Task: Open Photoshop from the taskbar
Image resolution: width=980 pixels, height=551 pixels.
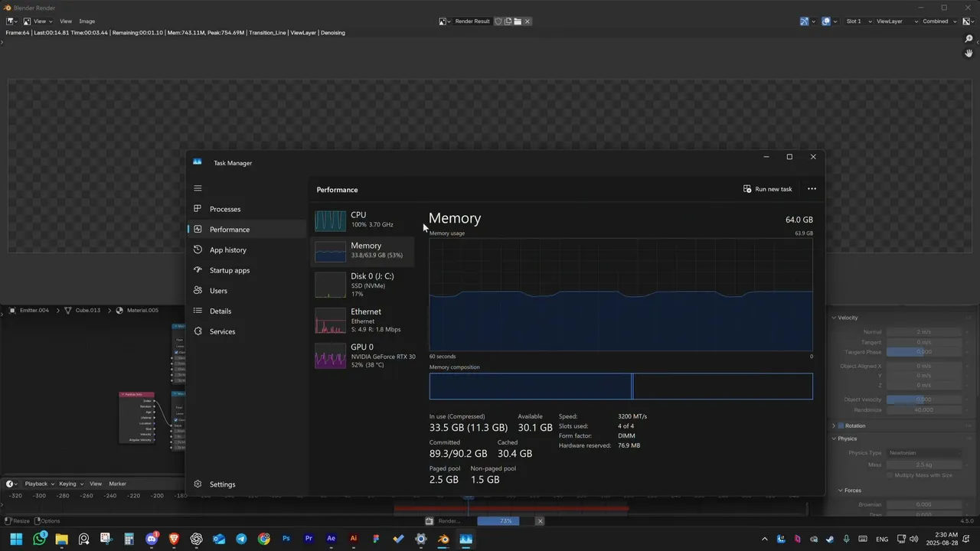Action: 286,539
